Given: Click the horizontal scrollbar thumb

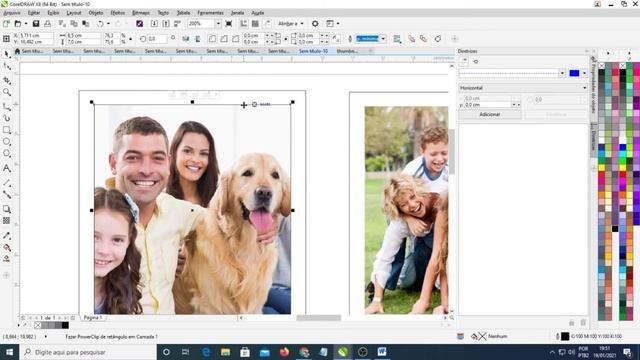Looking at the screenshot, I should pos(318,318).
